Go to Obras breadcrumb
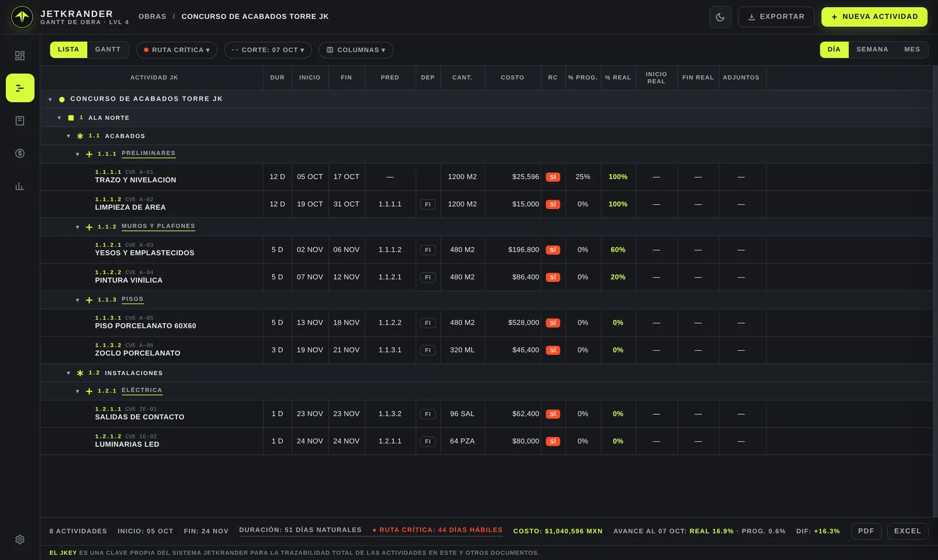 click(x=152, y=17)
